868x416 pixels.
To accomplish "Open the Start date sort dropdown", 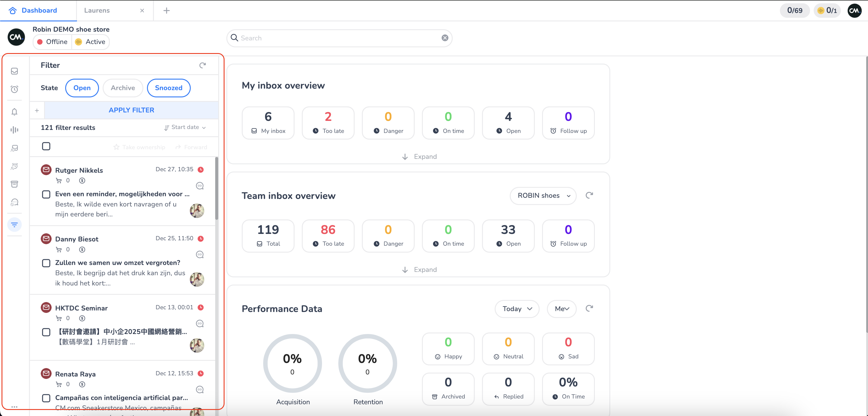I will (185, 127).
